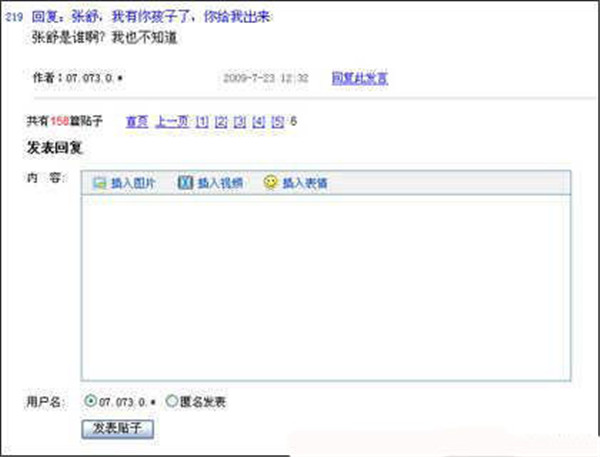600x457 pixels.
Task: Click the post number 219
Action: [14, 17]
